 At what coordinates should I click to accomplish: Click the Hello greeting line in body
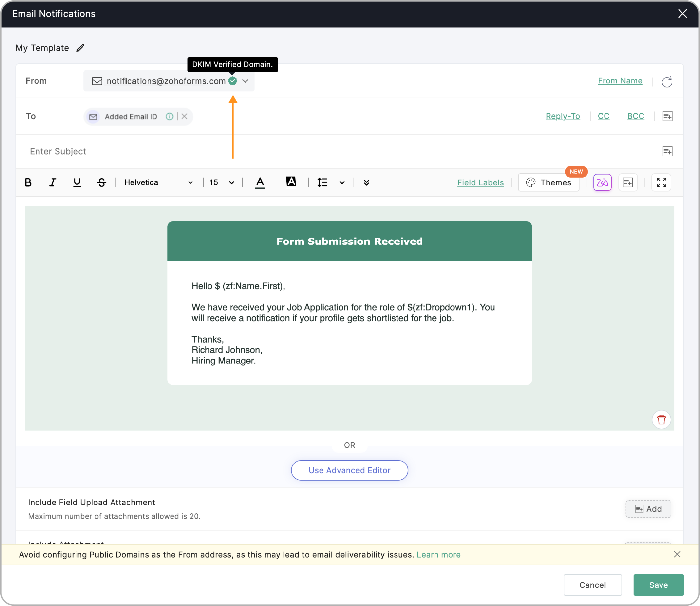[x=238, y=286]
